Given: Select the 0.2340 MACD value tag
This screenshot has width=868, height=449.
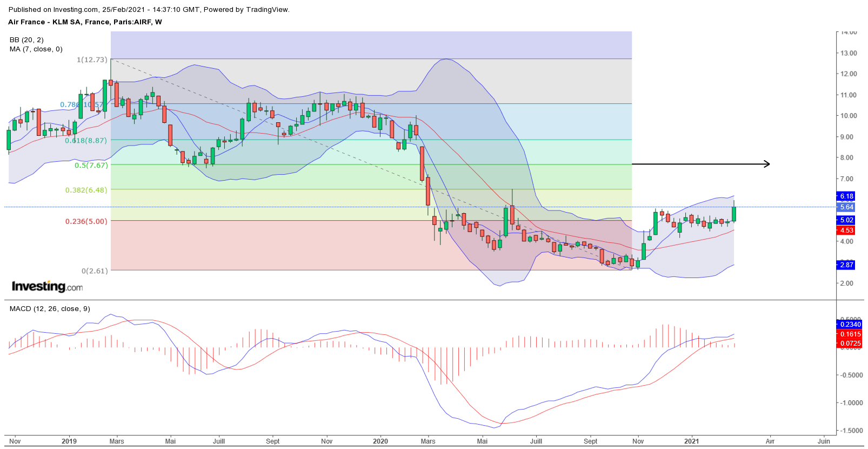Looking at the screenshot, I should [x=850, y=325].
